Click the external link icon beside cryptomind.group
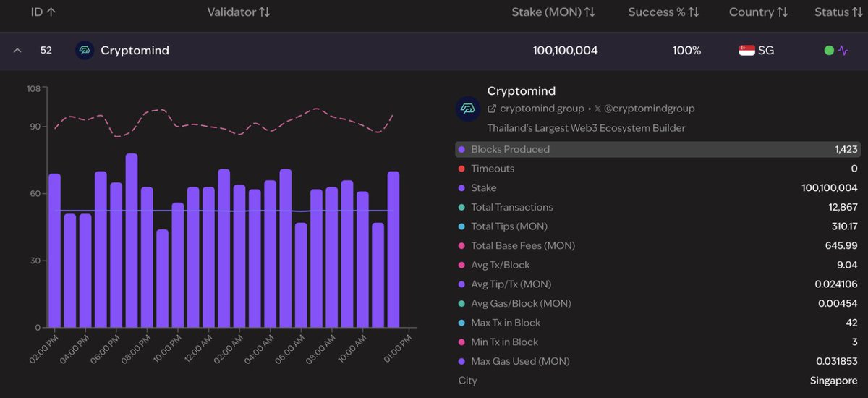 [x=492, y=109]
